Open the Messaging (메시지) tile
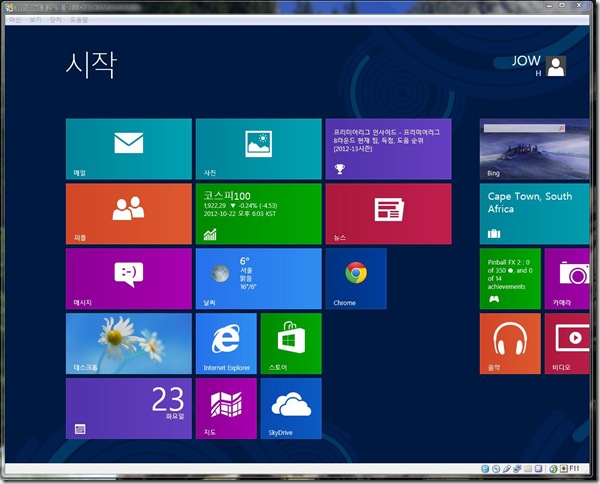Viewport: 600px width, 484px height. point(129,278)
